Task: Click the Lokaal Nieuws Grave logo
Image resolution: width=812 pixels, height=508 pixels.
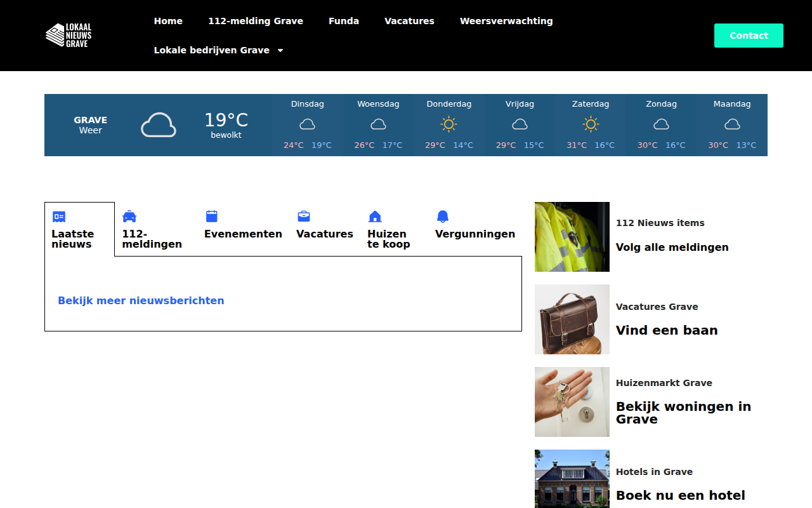Action: pos(69,36)
